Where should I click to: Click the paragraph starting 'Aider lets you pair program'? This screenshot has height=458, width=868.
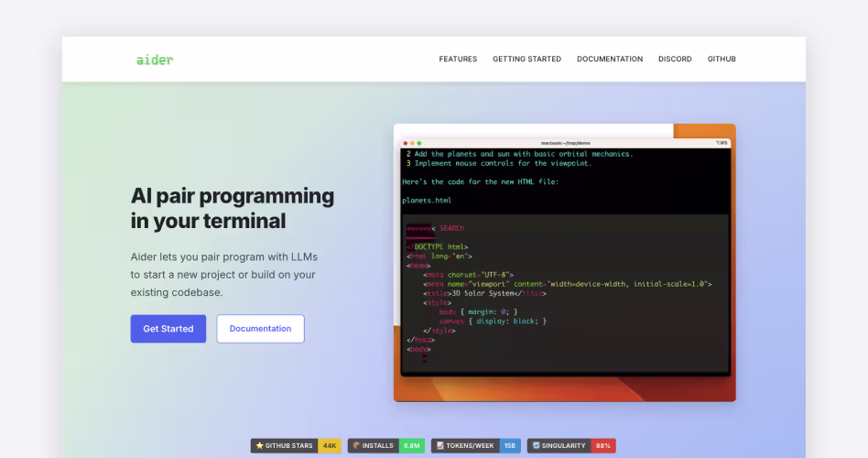click(x=224, y=275)
